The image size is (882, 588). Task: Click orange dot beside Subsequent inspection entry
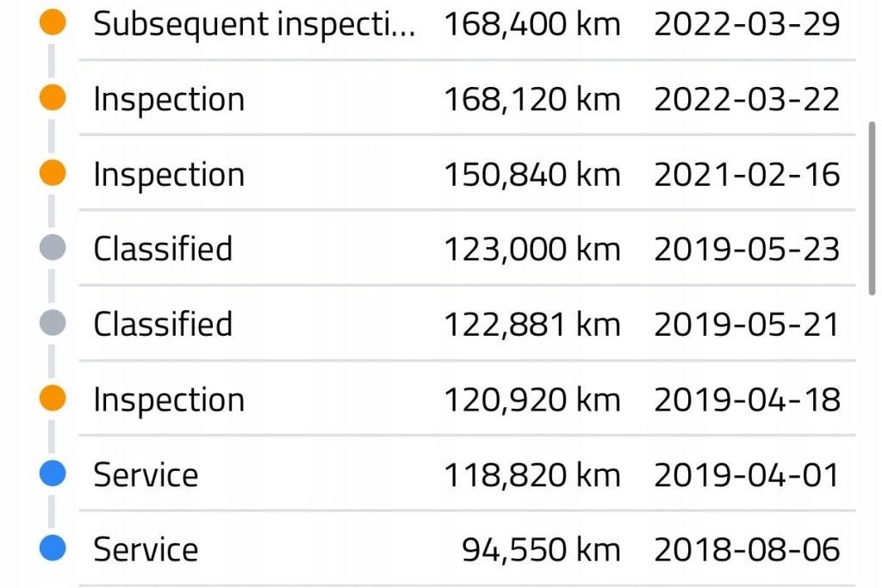[53, 22]
